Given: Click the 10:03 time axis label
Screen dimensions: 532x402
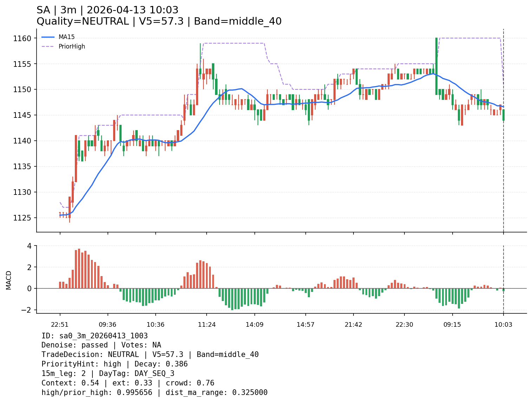Looking at the screenshot, I should pyautogui.click(x=503, y=325).
